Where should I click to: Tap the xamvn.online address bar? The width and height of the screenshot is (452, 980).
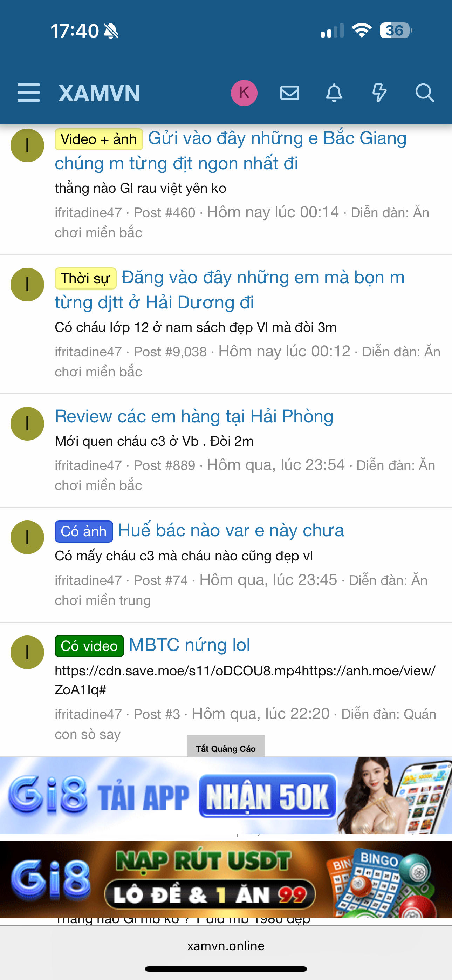[226, 946]
